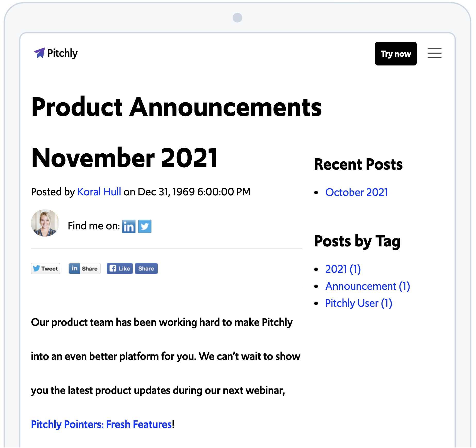Open Koral Hull's Twitter profile icon
This screenshot has width=476, height=448.
(x=145, y=226)
